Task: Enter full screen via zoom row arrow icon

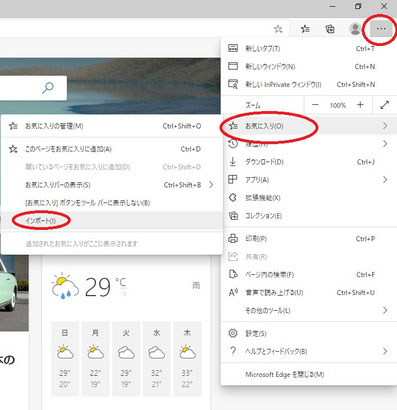Action: coord(385,105)
